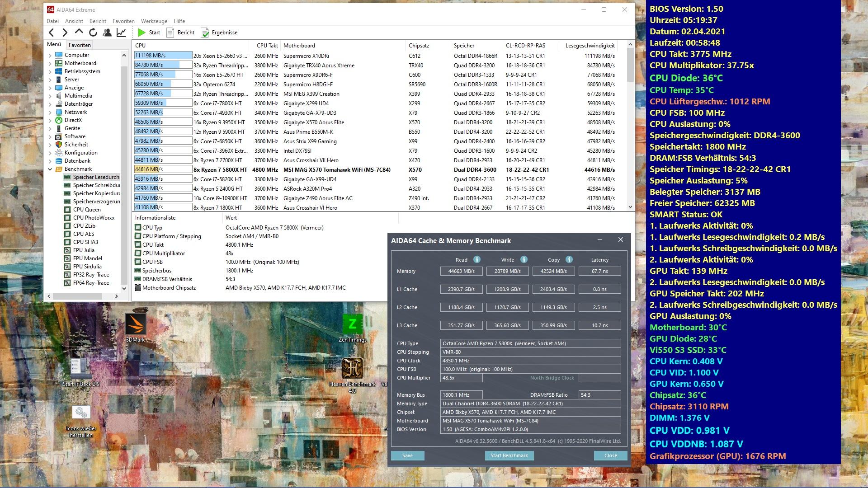The width and height of the screenshot is (868, 488).
Task: Go up one level with the Up arrow
Action: coord(79,32)
